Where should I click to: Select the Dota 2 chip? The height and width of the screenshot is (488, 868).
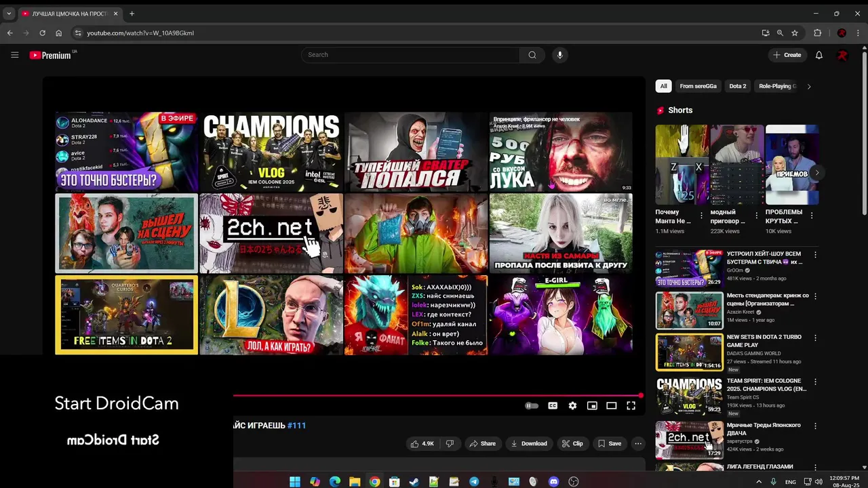737,86
